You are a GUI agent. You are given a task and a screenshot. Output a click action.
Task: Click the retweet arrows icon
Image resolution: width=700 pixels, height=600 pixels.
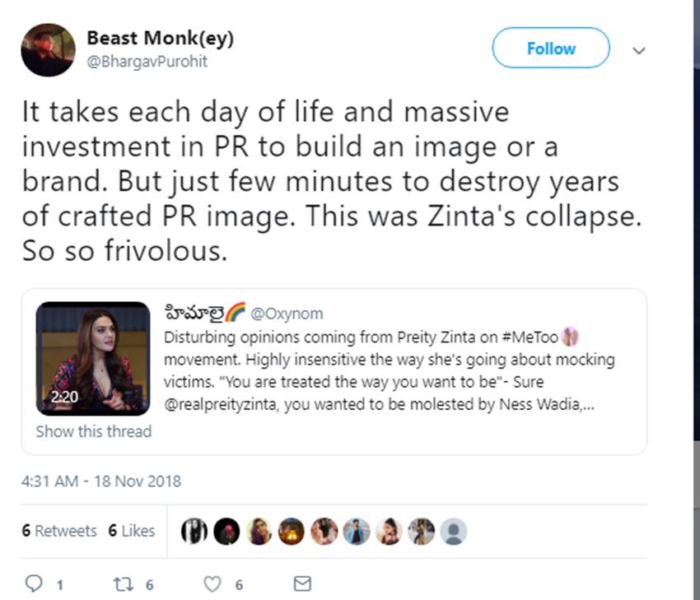[x=122, y=584]
